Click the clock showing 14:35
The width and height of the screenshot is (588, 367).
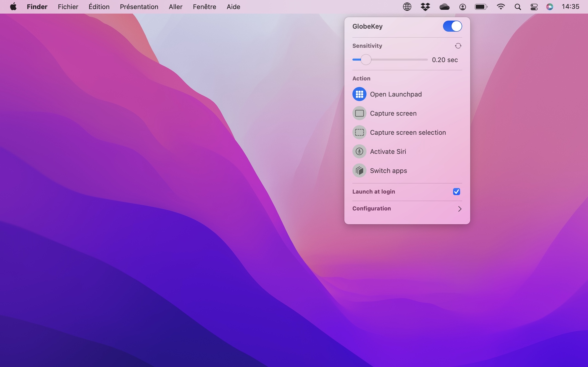coord(570,7)
